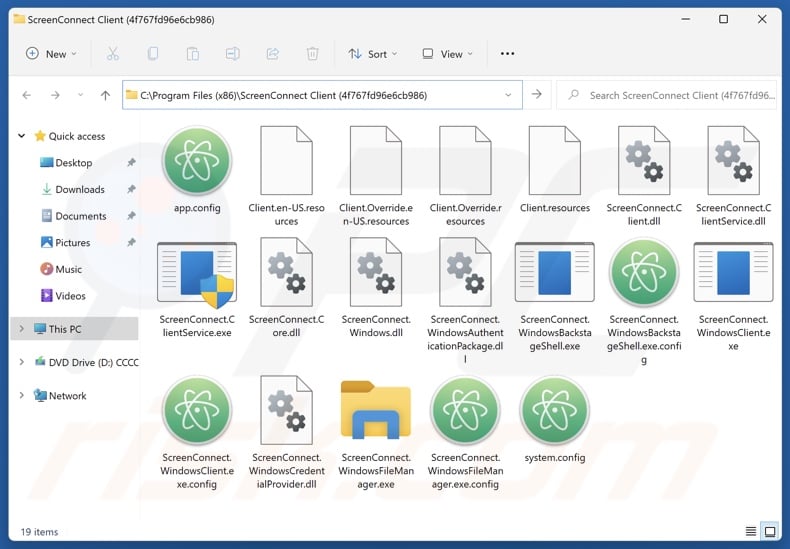Image resolution: width=790 pixels, height=549 pixels.
Task: Click the Cut scissors icon in toolbar
Action: (113, 54)
